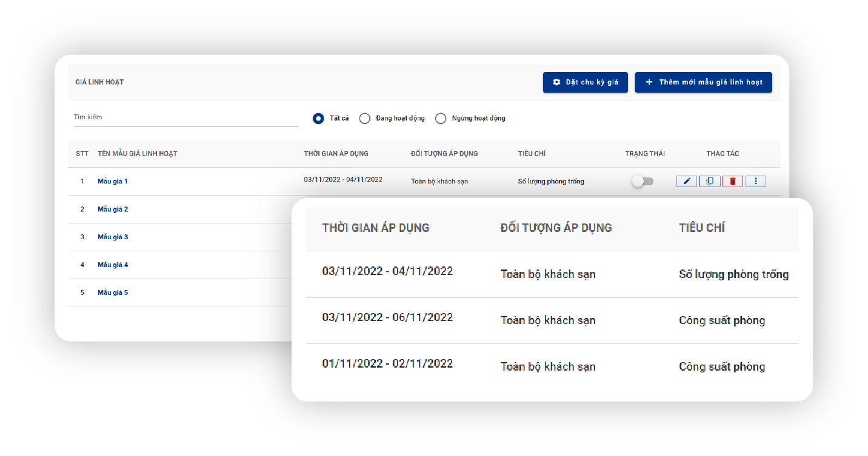Select the Mẫu giá 5 template link
868x456 pixels.
[113, 292]
